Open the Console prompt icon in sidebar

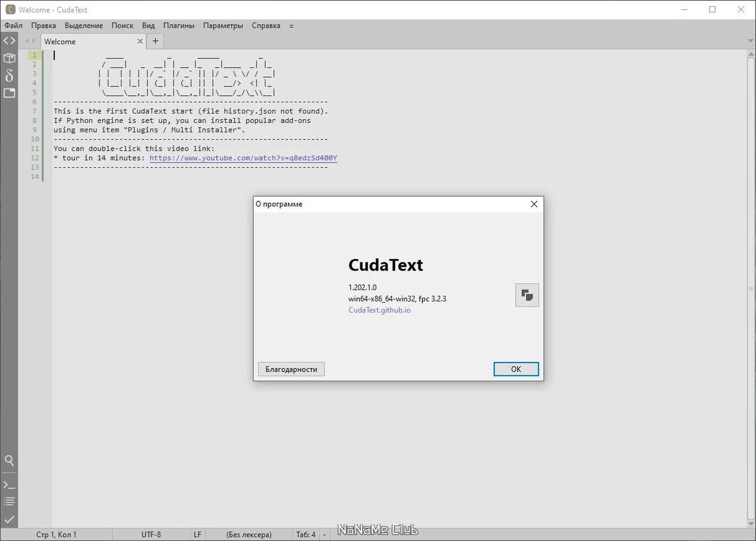pyautogui.click(x=9, y=485)
